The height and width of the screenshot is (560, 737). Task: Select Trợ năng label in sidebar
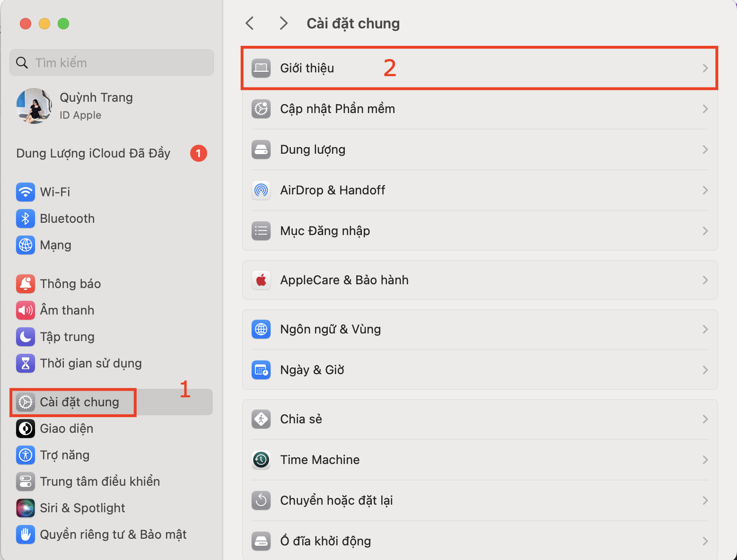(x=65, y=455)
